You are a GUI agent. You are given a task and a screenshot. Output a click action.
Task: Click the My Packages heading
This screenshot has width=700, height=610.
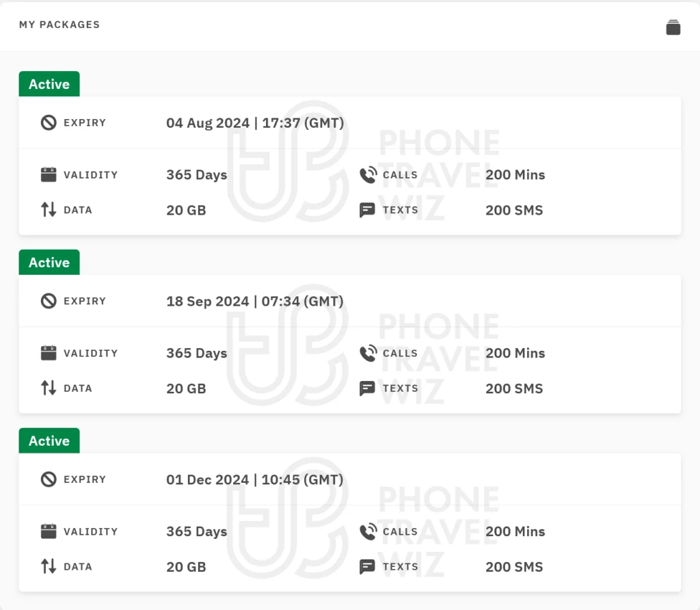pos(59,25)
